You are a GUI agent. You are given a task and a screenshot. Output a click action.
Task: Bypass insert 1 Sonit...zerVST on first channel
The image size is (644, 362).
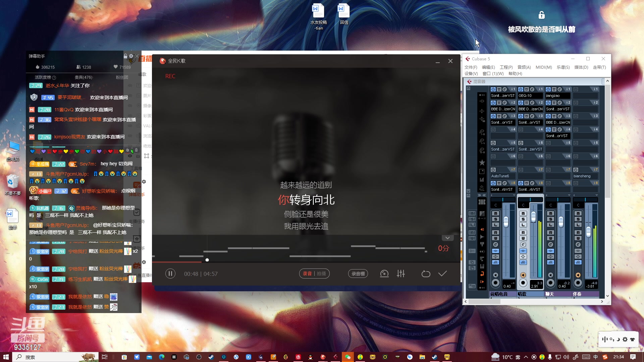tap(499, 89)
